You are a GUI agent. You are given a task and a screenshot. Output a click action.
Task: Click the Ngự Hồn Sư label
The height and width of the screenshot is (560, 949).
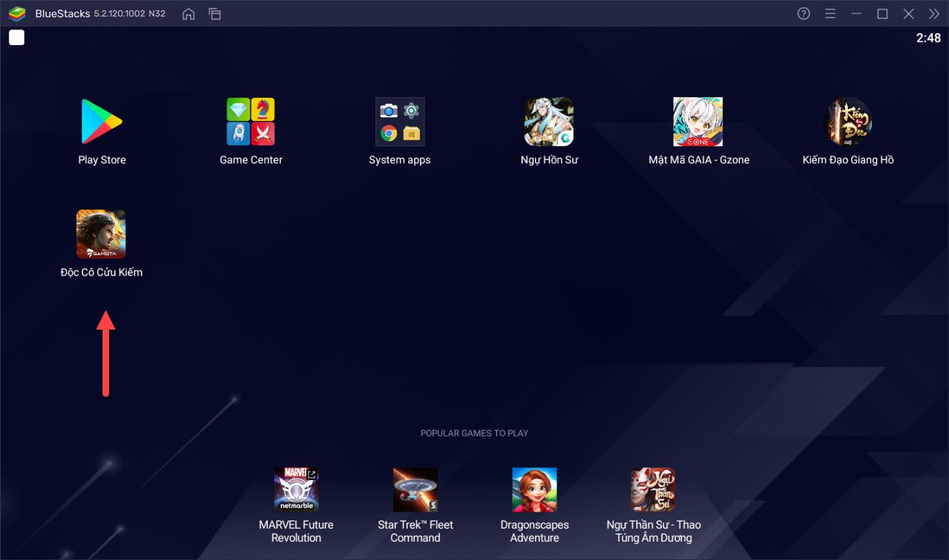(549, 160)
